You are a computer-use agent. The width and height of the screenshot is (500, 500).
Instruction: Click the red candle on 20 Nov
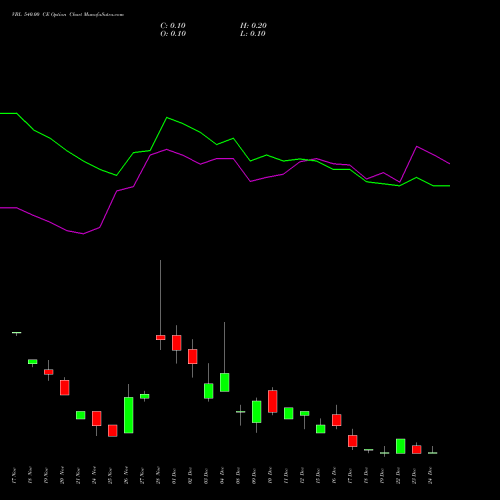(x=65, y=388)
